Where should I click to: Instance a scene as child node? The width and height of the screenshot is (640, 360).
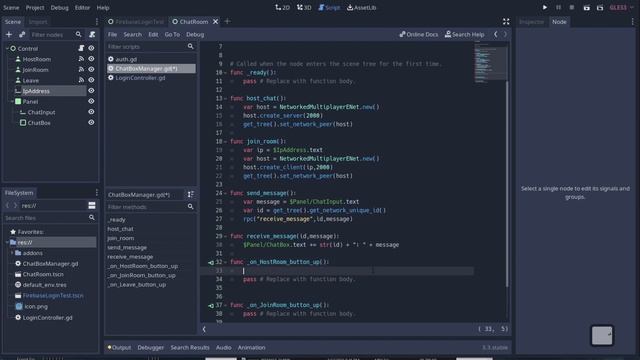coord(22,35)
